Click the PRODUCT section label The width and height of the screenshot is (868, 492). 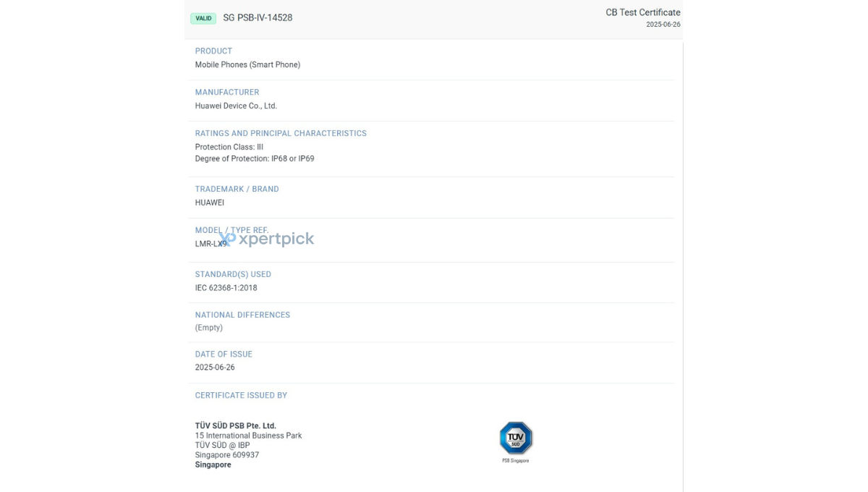point(213,51)
